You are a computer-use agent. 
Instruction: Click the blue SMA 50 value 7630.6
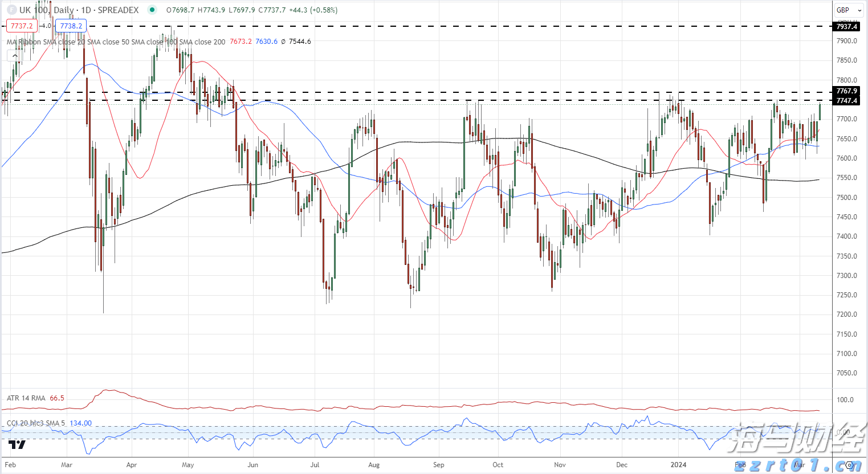(267, 42)
